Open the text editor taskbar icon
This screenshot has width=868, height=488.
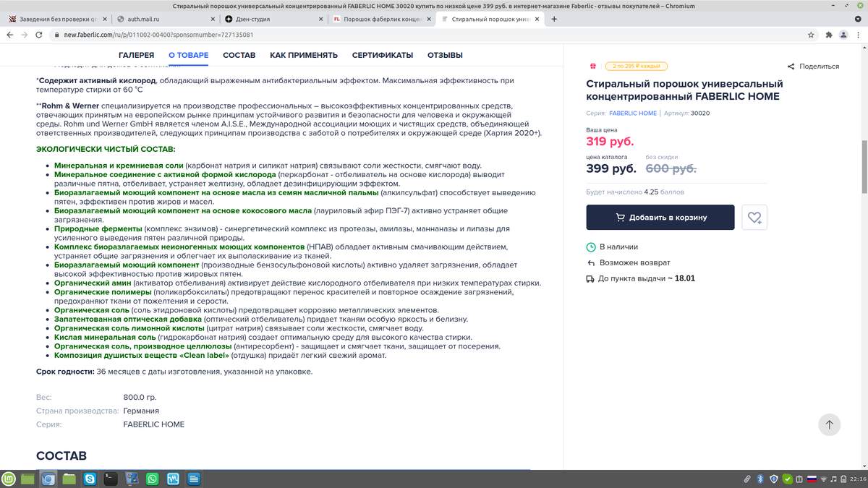coord(195,479)
